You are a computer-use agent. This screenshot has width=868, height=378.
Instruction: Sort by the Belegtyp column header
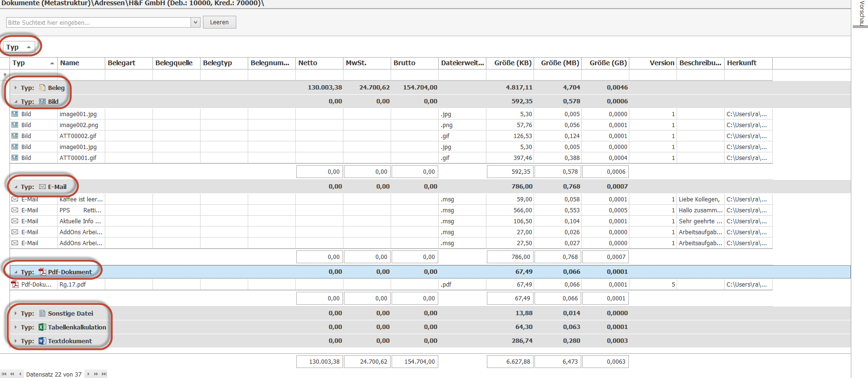tap(224, 63)
